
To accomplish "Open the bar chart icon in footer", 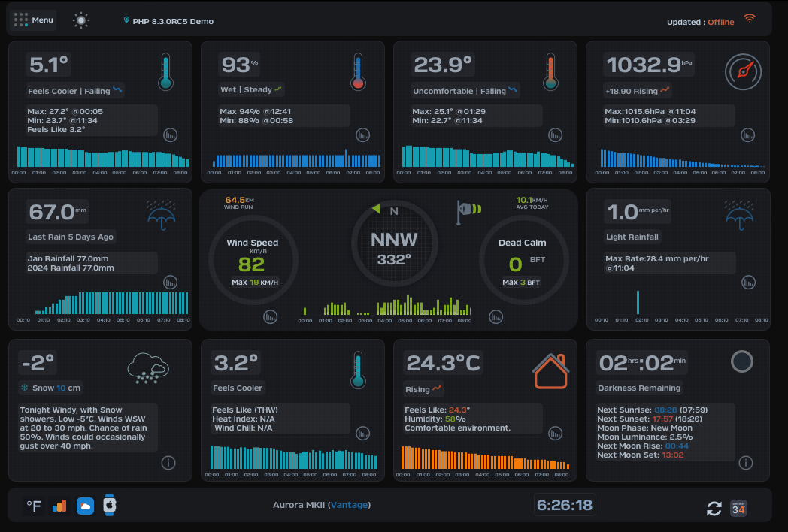I will 60,506.
